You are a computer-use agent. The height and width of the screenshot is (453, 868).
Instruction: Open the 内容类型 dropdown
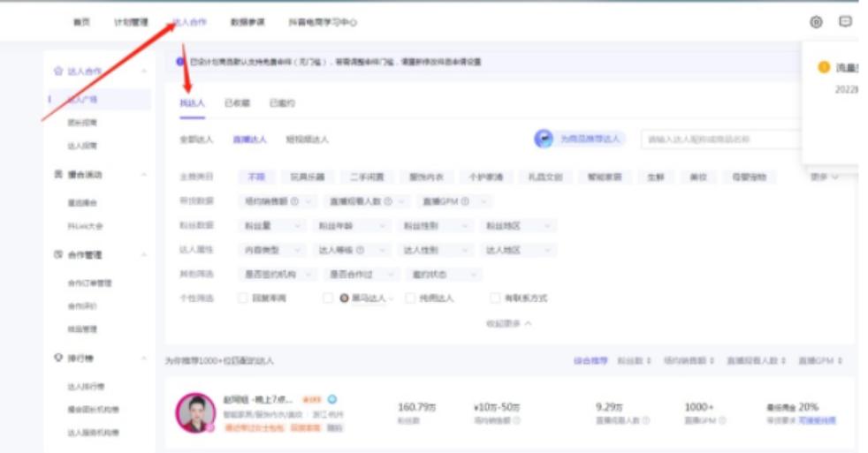(272, 250)
